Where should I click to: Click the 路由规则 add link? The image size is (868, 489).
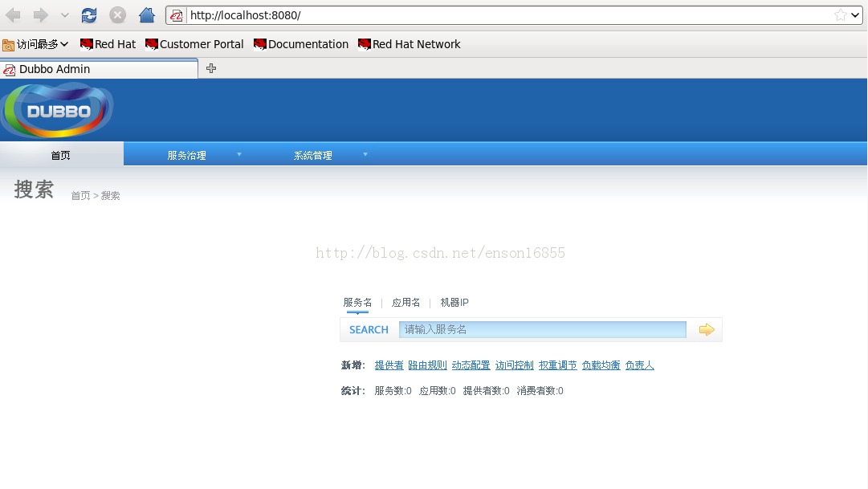coord(427,365)
